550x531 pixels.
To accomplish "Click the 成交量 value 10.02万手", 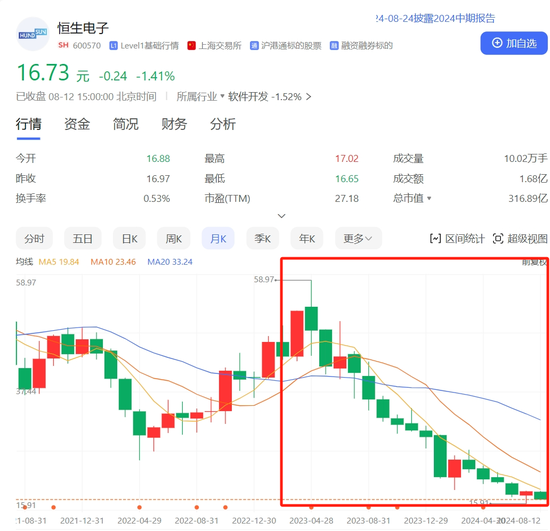I will 526,159.
